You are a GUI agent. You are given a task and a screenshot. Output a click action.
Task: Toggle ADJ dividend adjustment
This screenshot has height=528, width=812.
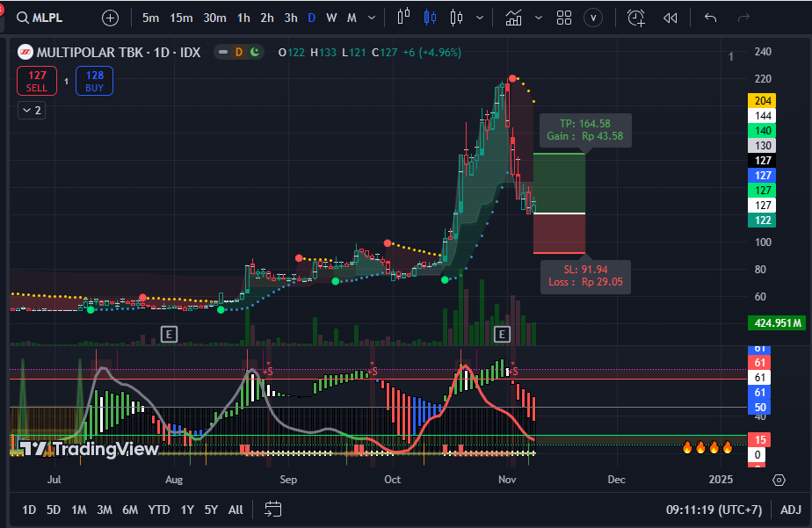point(791,510)
